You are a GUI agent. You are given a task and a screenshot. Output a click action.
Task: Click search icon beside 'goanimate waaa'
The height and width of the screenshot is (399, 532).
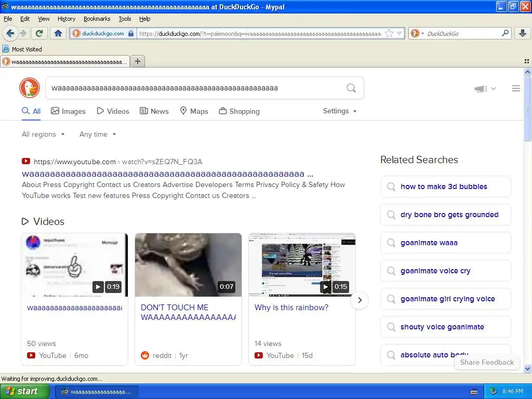391,243
